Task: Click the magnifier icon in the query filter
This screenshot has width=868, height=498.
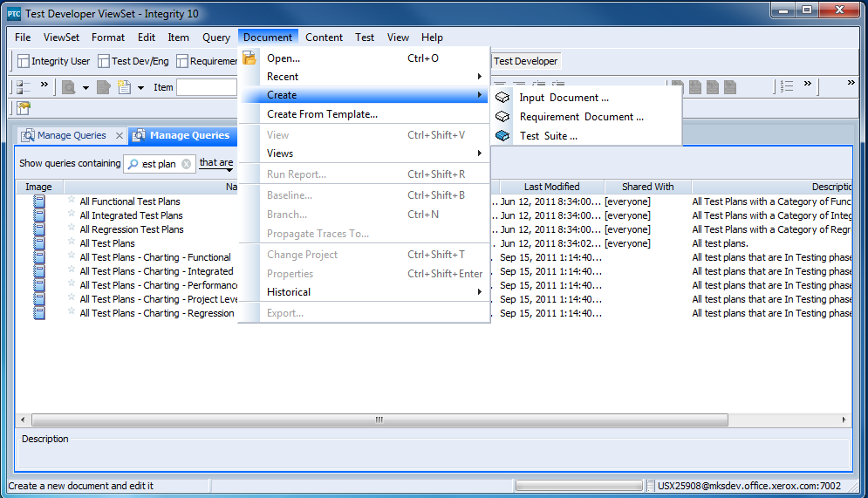Action: 133,164
